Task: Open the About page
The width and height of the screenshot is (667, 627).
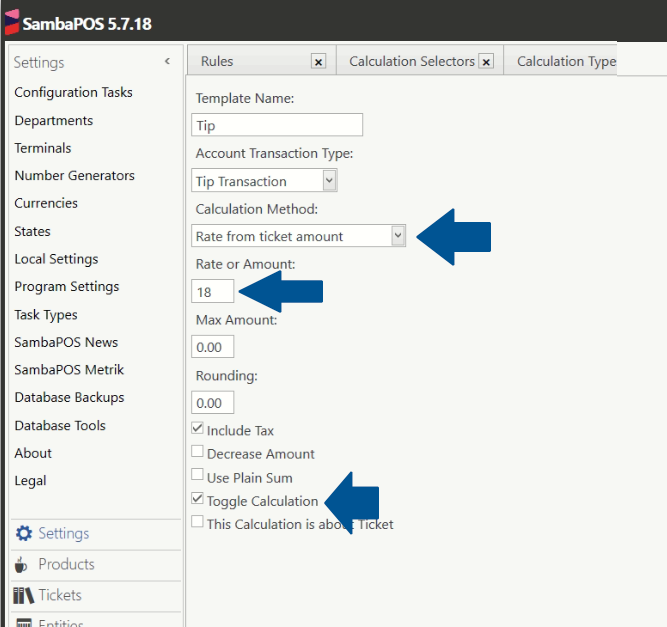Action: 33,453
